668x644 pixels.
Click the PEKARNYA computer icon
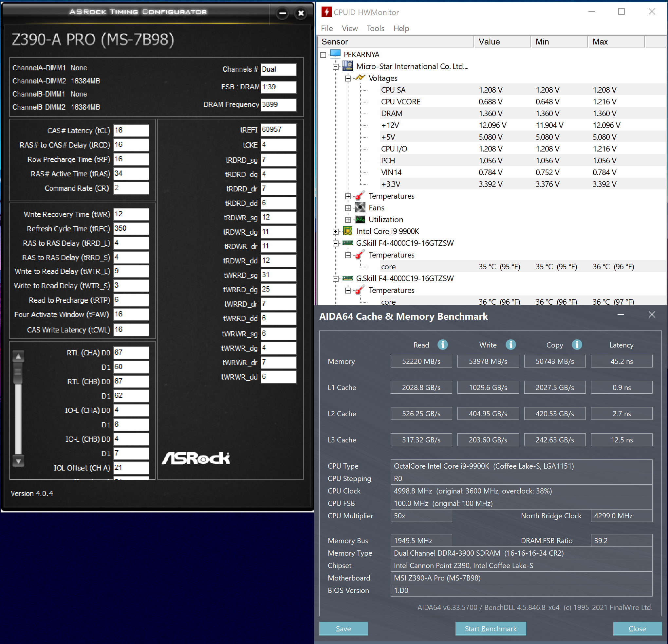pos(335,54)
